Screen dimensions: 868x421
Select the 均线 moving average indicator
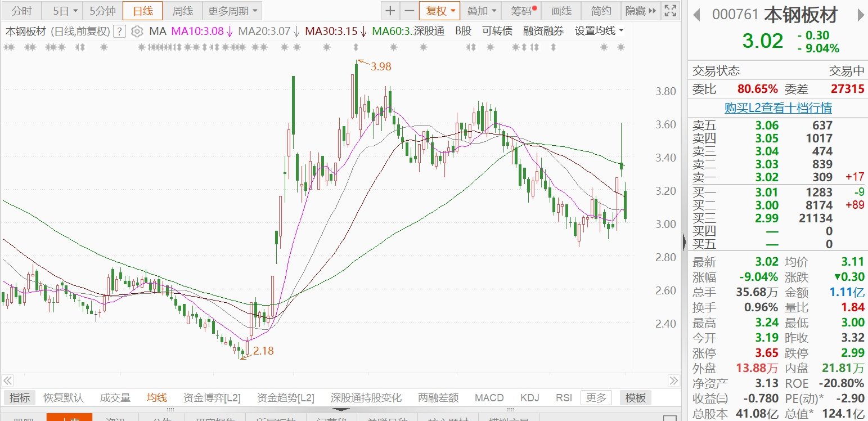tap(157, 398)
